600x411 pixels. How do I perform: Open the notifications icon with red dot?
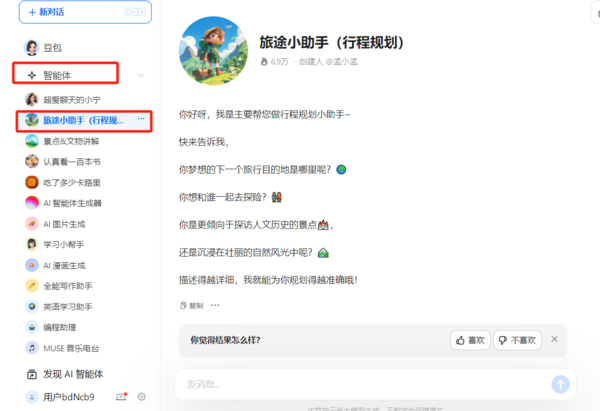(x=121, y=396)
